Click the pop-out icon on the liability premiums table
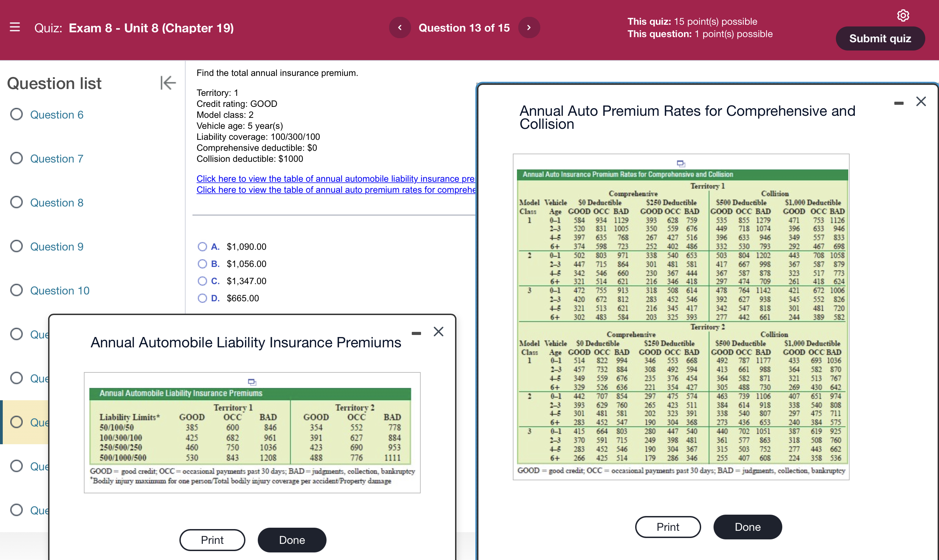 tap(252, 382)
